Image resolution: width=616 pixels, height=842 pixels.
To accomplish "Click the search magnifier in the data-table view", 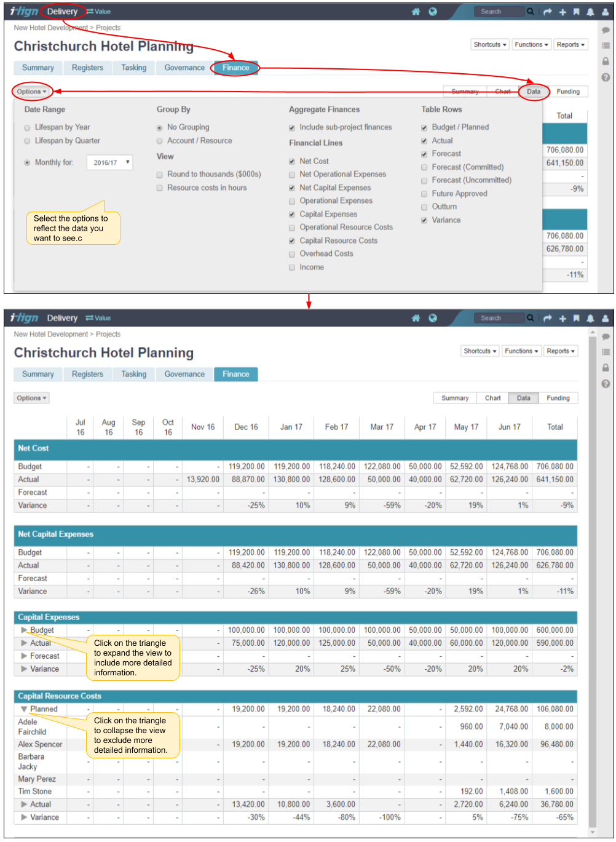I will (531, 318).
